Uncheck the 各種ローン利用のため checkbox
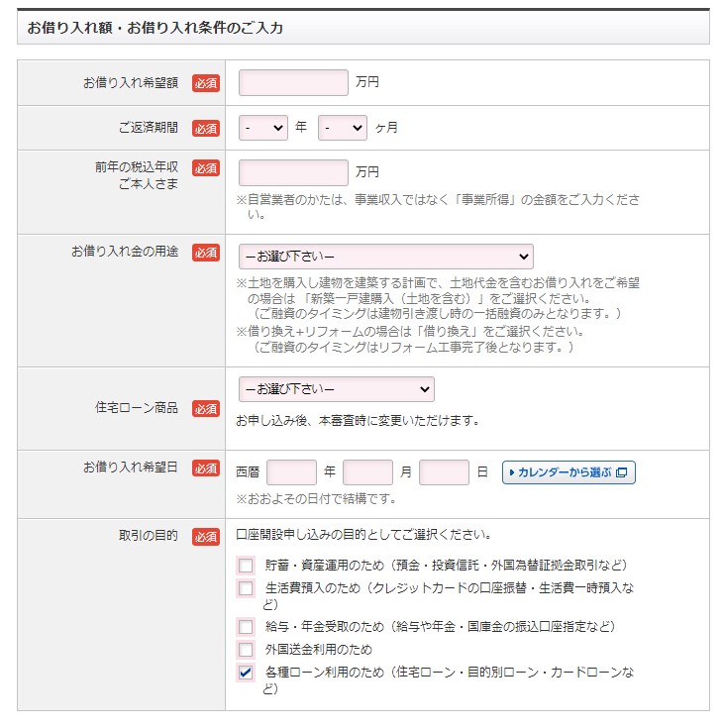723x728 pixels. point(246,673)
